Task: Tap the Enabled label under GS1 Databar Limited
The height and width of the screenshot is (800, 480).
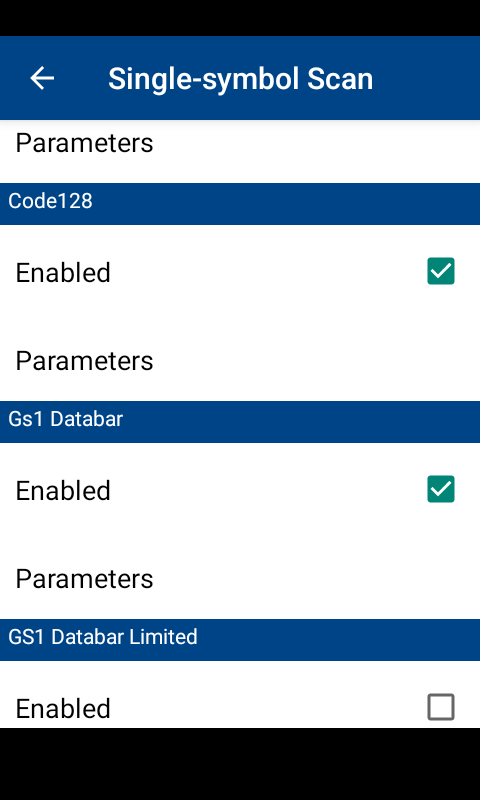Action: coord(63,708)
